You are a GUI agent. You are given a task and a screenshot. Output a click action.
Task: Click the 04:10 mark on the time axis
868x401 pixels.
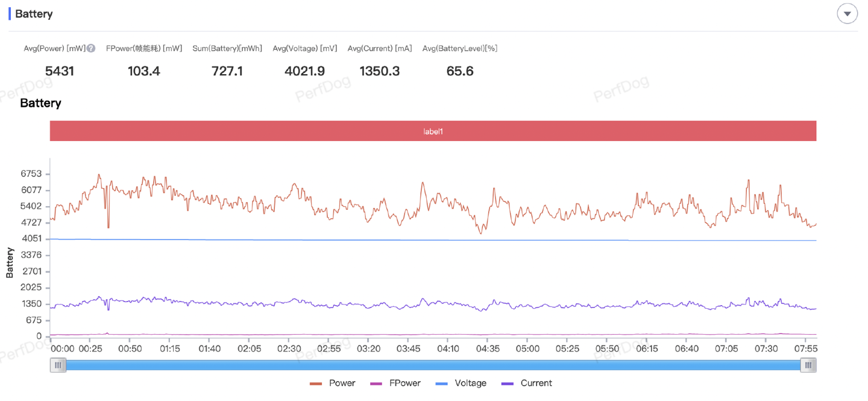(x=448, y=349)
